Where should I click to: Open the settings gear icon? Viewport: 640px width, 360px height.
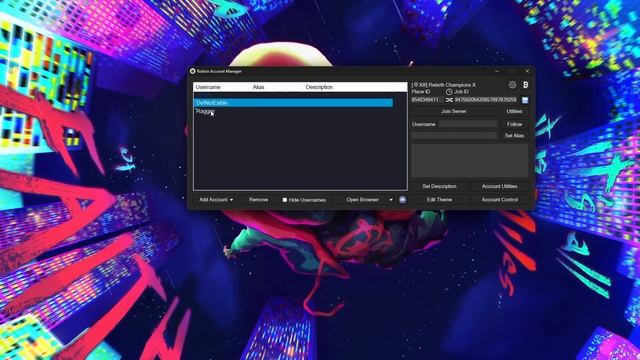tap(512, 85)
